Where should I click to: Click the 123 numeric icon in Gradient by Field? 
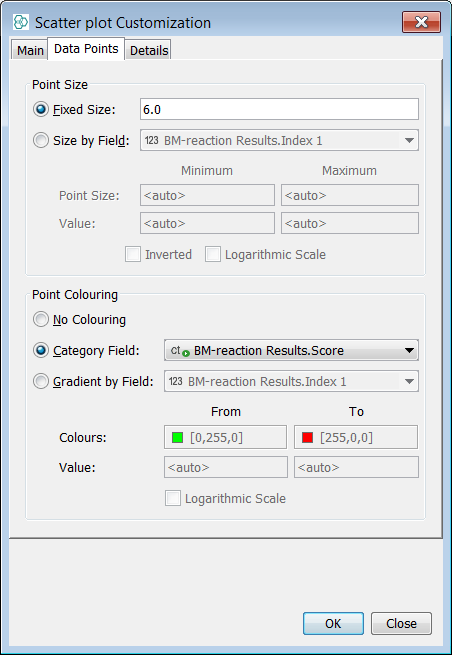coord(175,381)
